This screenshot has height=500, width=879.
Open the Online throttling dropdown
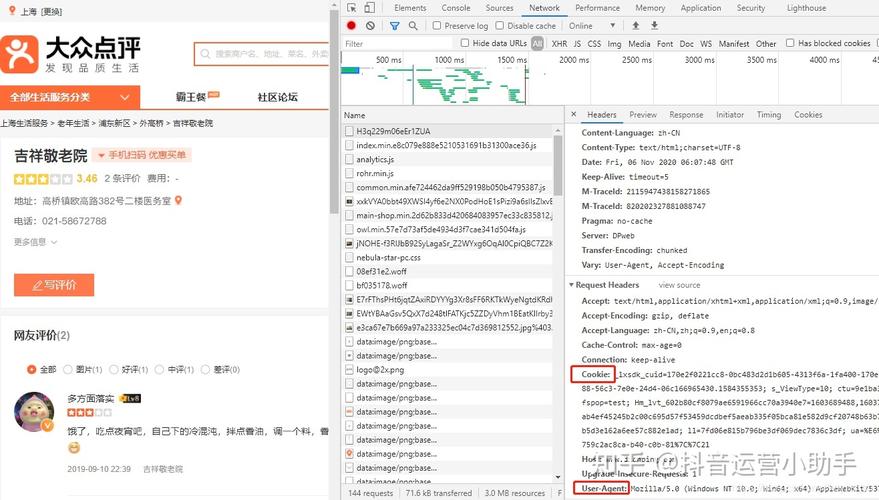pyautogui.click(x=592, y=26)
